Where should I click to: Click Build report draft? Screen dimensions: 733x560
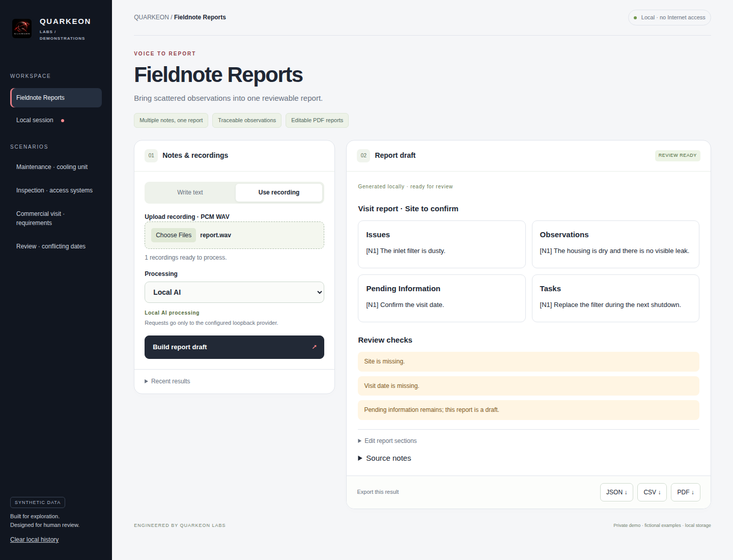pyautogui.click(x=234, y=347)
